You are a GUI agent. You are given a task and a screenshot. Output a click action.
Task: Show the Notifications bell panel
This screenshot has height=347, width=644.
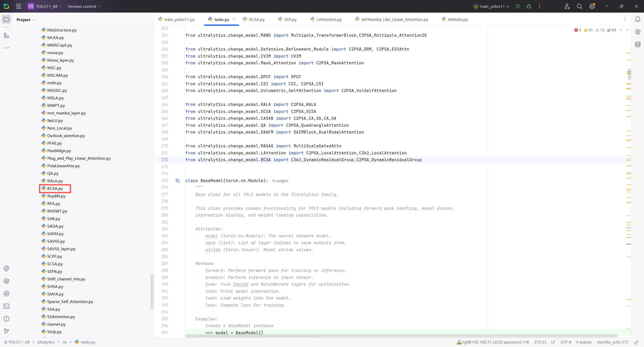638,19
